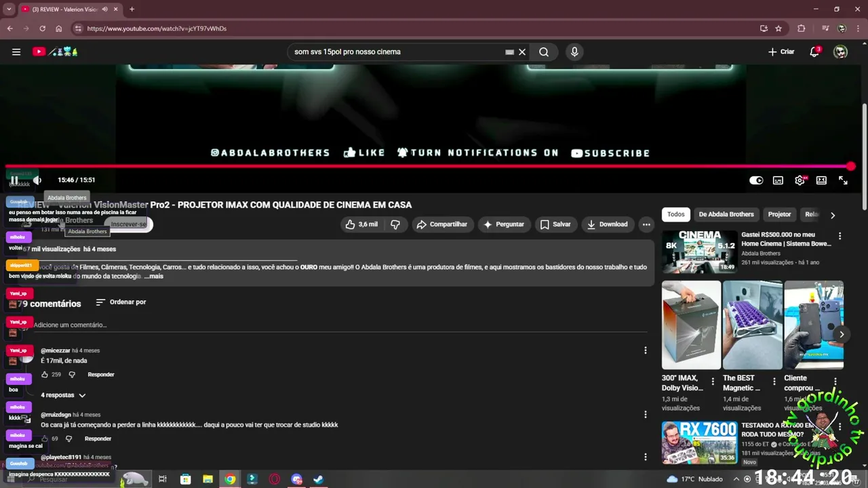The width and height of the screenshot is (868, 488).
Task: Open Criar create menu
Action: tap(781, 52)
